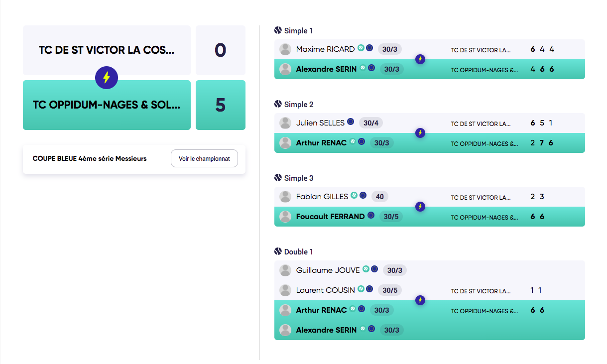The height and width of the screenshot is (364, 607).
Task: Click Laurent COUSIN's player name
Action: 326,290
